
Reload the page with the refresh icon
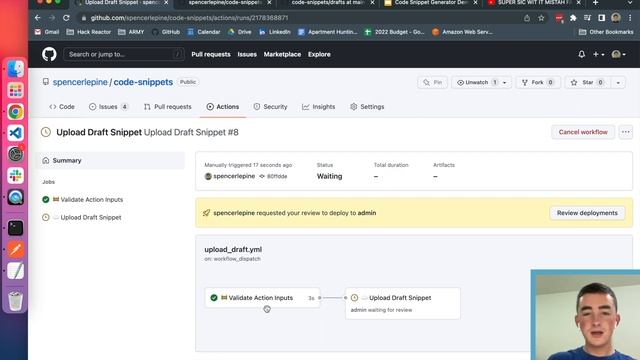pyautogui.click(x=66, y=18)
